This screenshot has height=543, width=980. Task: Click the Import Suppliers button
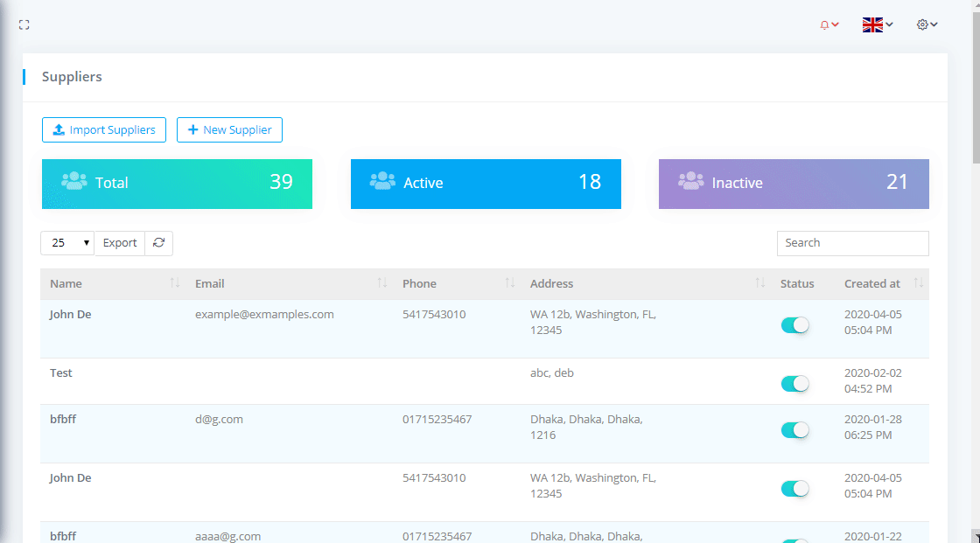click(104, 130)
